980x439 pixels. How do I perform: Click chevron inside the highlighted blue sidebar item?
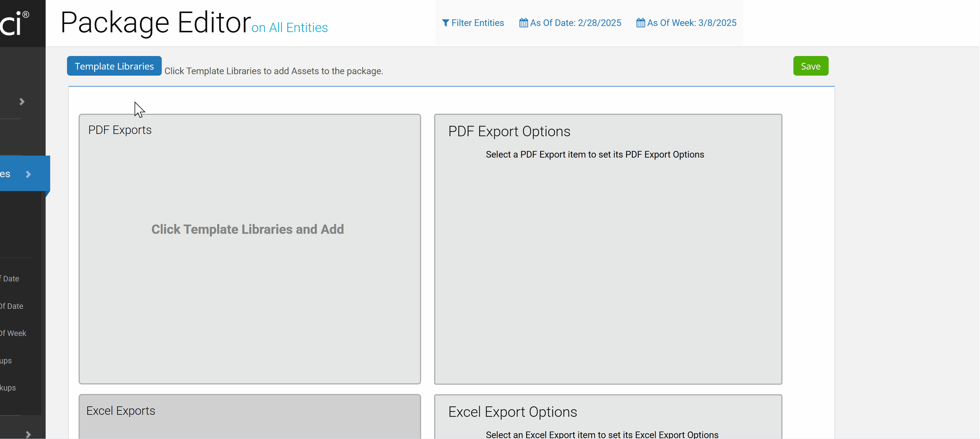28,174
